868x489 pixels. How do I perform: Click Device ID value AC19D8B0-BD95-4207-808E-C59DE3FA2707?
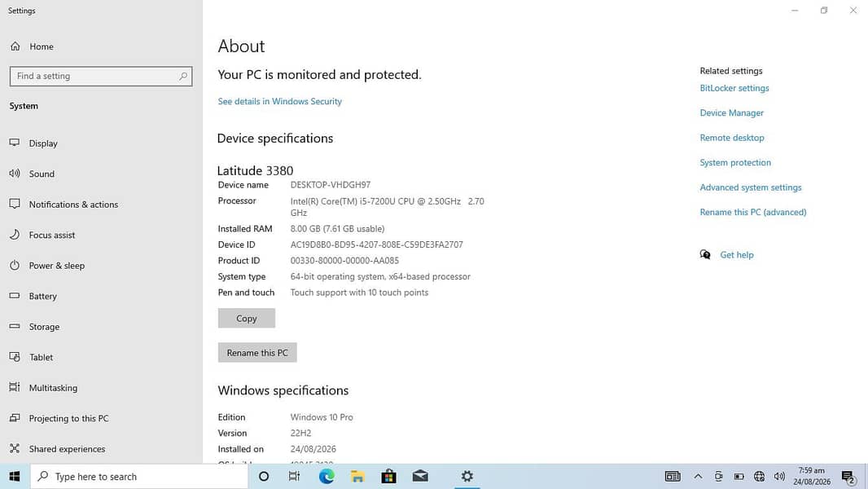point(376,244)
